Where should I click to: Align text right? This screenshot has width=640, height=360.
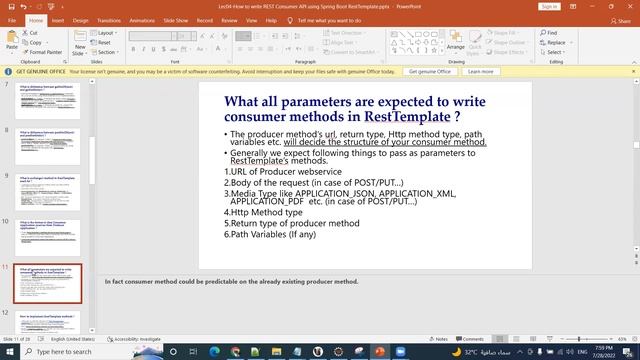point(260,49)
